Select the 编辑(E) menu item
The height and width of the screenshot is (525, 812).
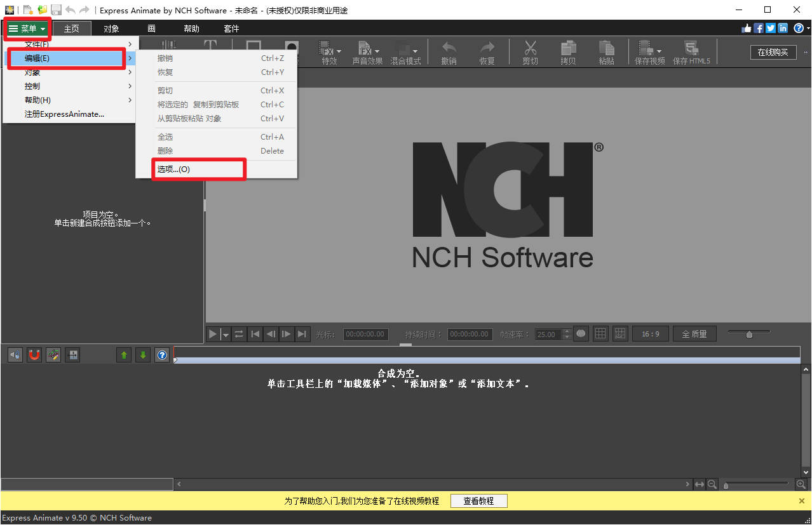pos(69,58)
